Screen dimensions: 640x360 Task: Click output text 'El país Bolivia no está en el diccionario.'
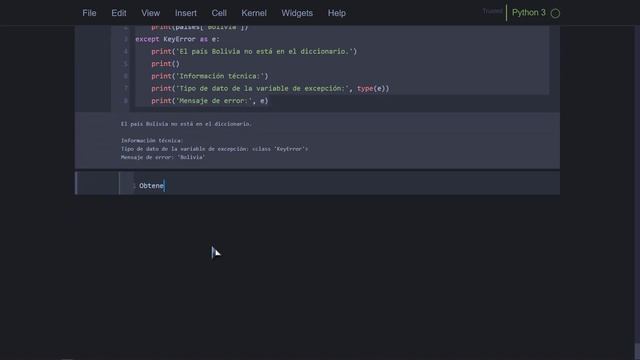pyautogui.click(x=186, y=124)
